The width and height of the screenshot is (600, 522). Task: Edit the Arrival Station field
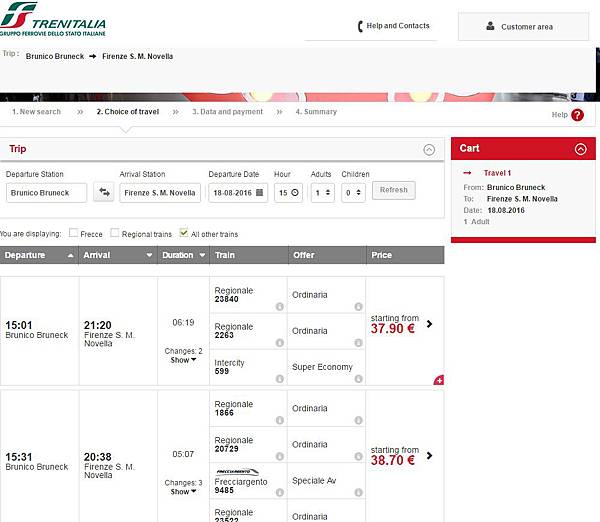pyautogui.click(x=160, y=192)
